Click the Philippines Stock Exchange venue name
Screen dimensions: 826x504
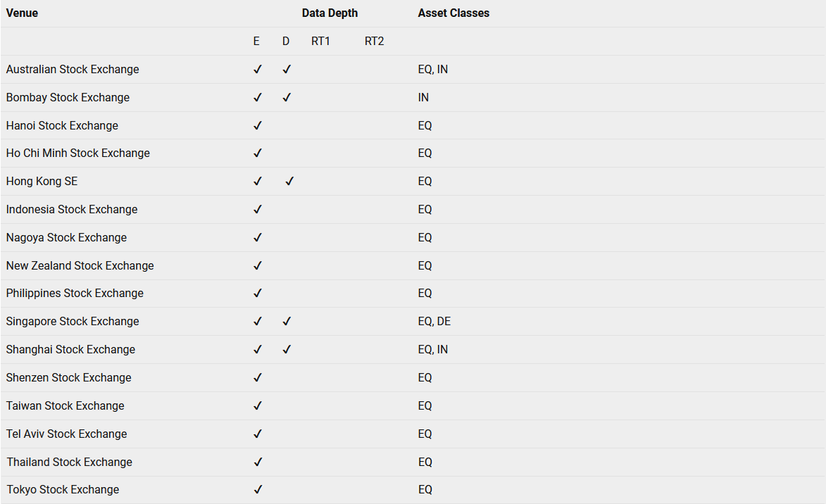coord(75,294)
